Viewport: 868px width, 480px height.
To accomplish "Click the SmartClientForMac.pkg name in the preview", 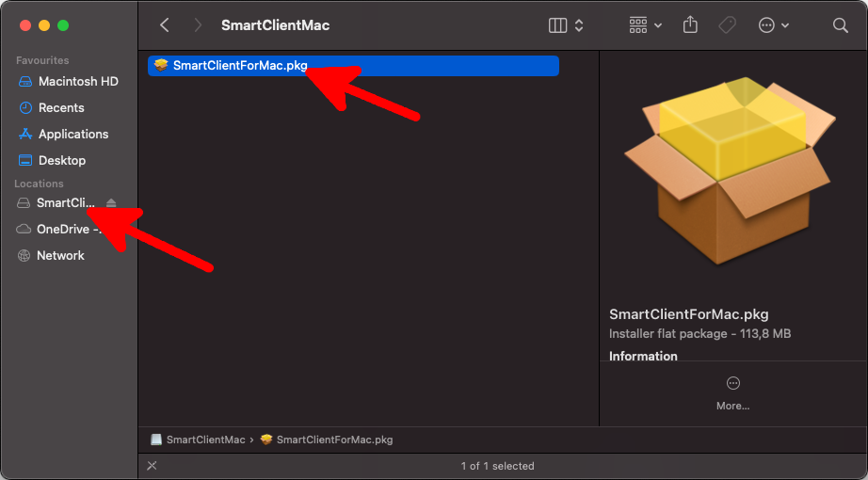I will pos(688,314).
